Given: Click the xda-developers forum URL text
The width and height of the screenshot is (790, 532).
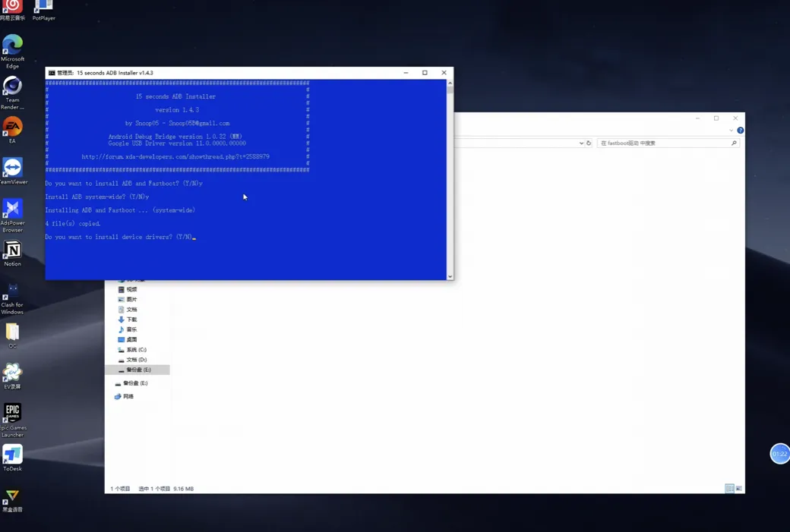Looking at the screenshot, I should pyautogui.click(x=175, y=156).
